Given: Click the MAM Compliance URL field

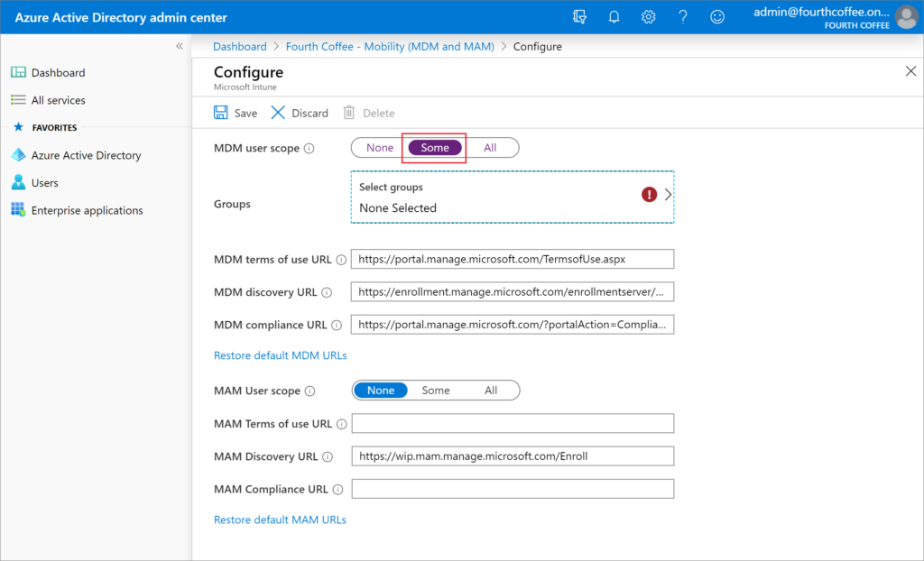Looking at the screenshot, I should pyautogui.click(x=513, y=489).
